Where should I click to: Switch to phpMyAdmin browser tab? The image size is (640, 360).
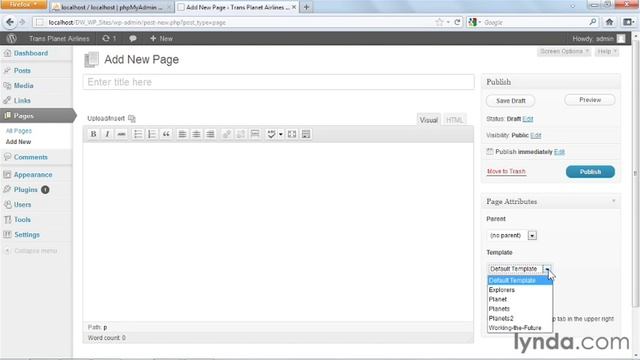click(111, 7)
